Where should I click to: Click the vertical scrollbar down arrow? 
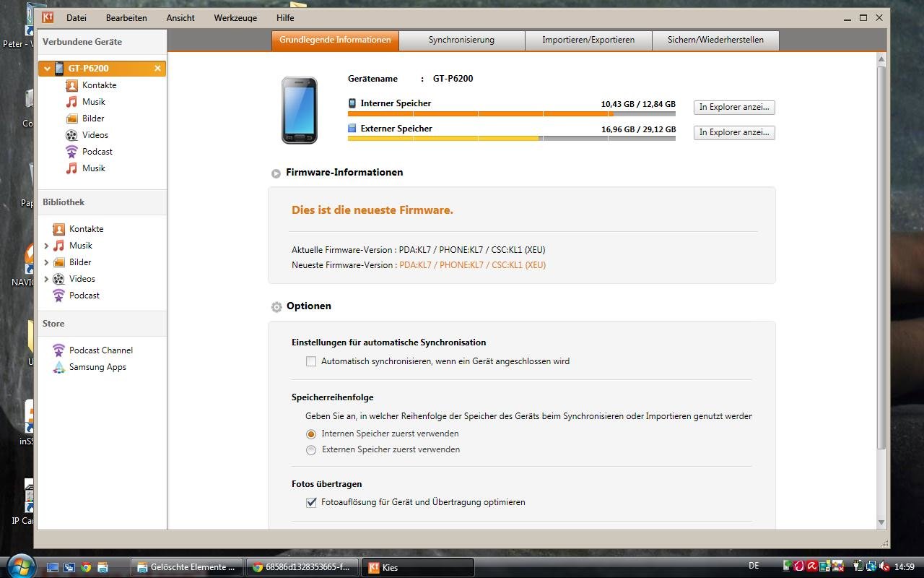point(881,522)
